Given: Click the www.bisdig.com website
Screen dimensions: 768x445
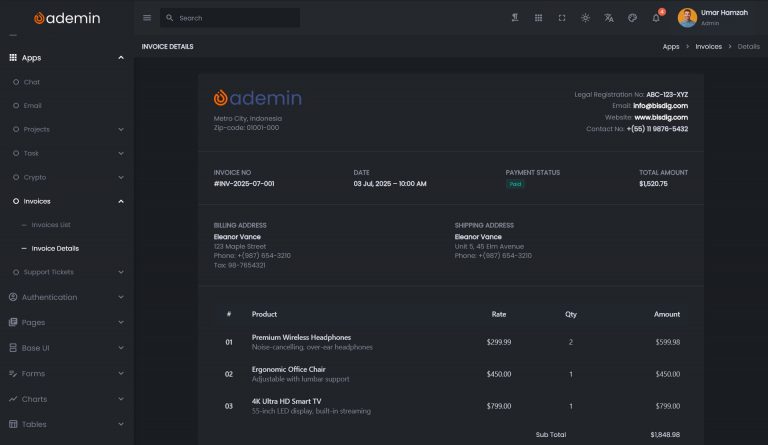Looking at the screenshot, I should 661,117.
